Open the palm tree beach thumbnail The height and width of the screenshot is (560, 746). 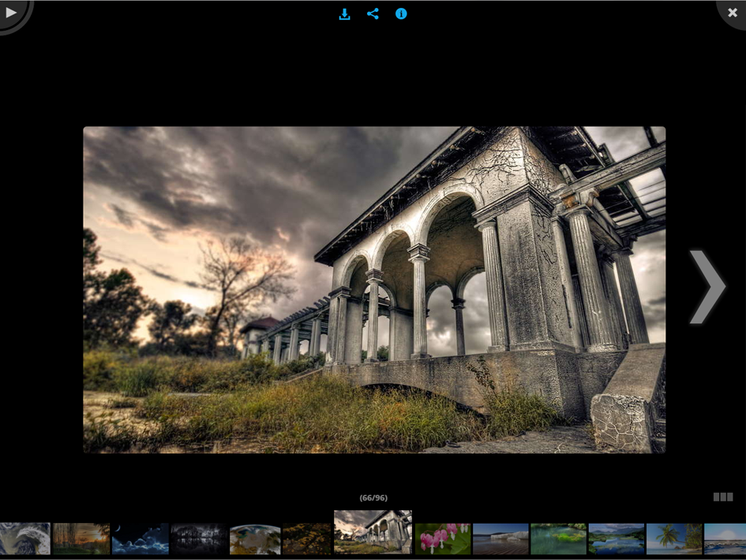click(x=674, y=539)
